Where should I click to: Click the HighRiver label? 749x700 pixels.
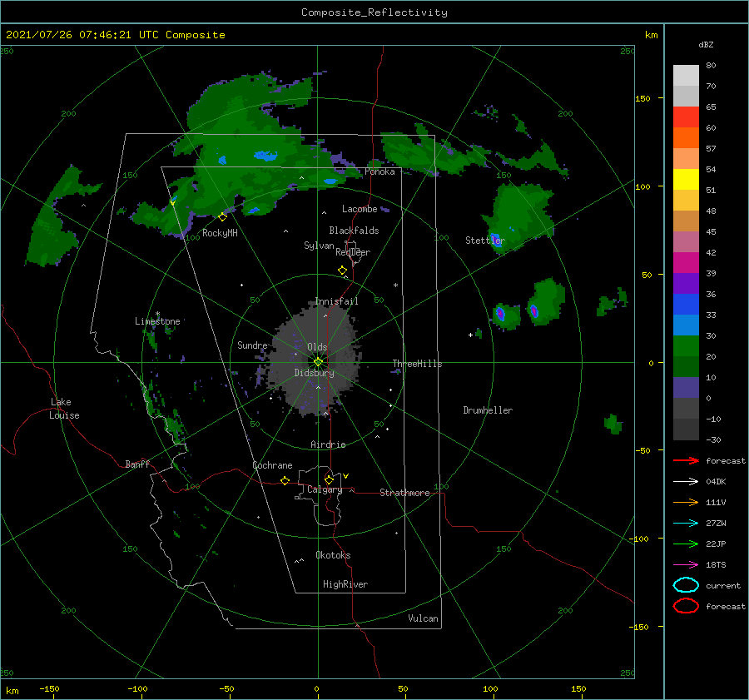[x=345, y=584]
